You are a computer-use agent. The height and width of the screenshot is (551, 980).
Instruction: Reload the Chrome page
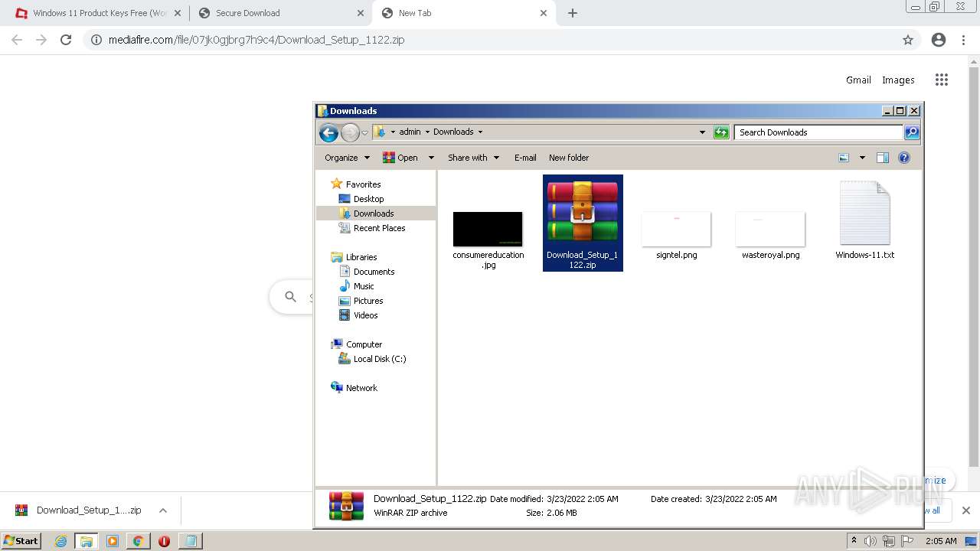[66, 40]
